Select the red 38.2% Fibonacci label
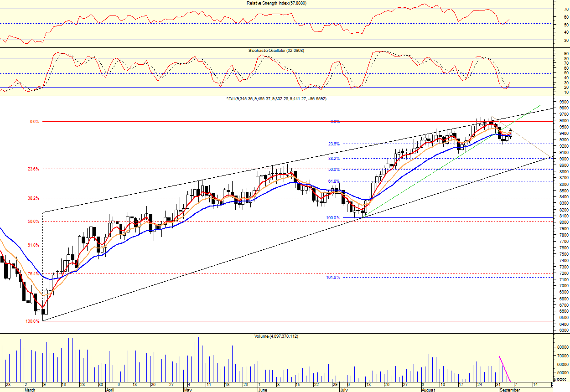Screen dimensions: 570x392 point(33,198)
